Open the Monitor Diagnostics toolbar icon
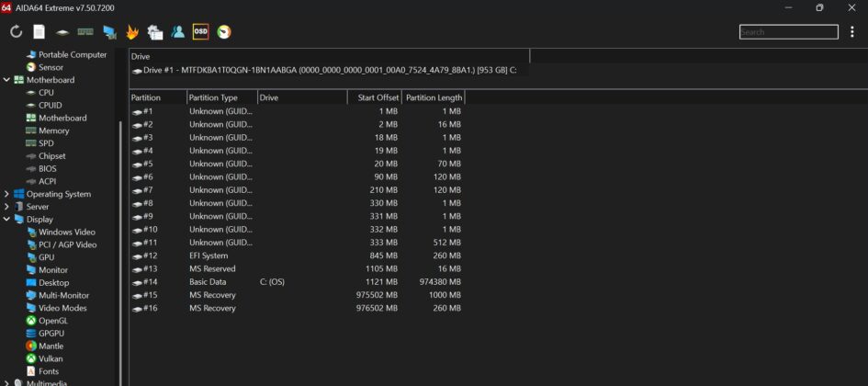Screen dimensions: 868x386 click(109, 32)
